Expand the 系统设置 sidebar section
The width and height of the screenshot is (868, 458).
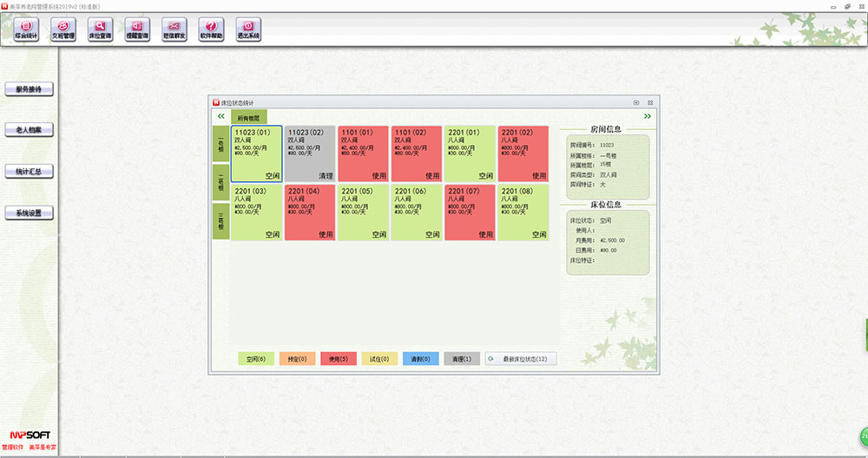pyautogui.click(x=29, y=213)
